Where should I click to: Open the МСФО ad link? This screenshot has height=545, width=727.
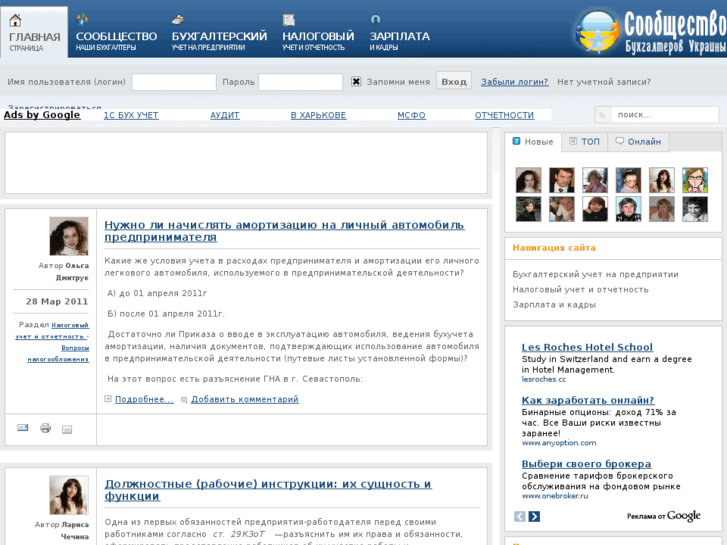click(411, 115)
